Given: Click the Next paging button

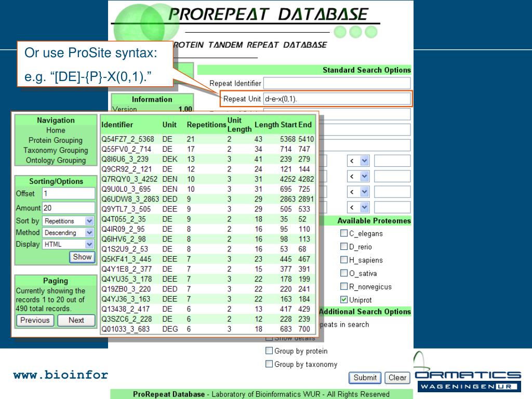Looking at the screenshot, I should click(x=76, y=320).
